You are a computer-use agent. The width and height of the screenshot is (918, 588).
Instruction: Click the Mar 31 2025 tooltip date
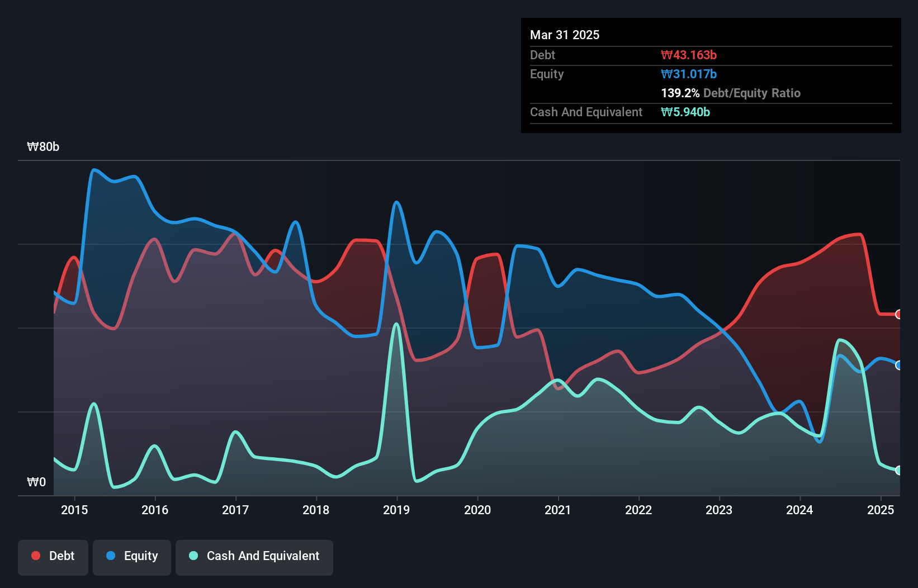click(565, 35)
